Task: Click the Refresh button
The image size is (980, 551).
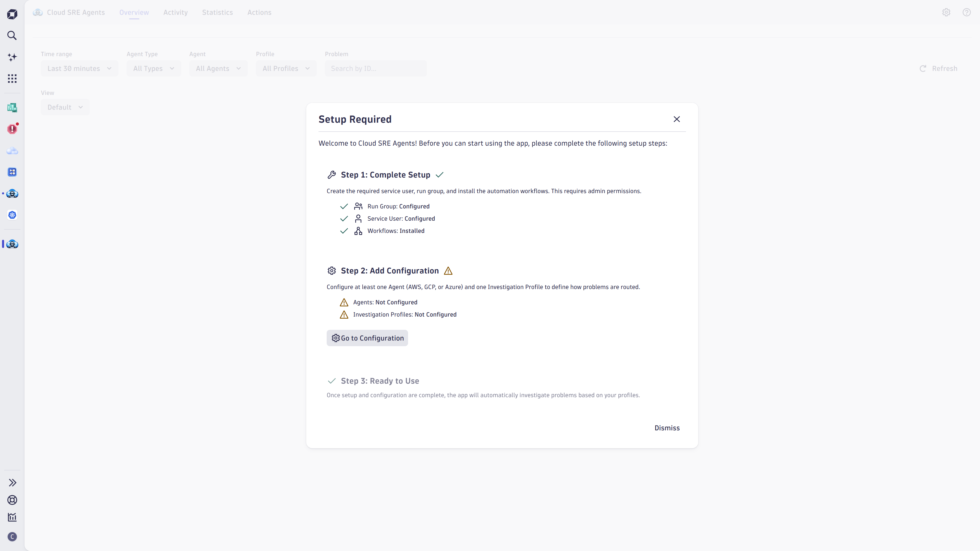Action: (938, 68)
